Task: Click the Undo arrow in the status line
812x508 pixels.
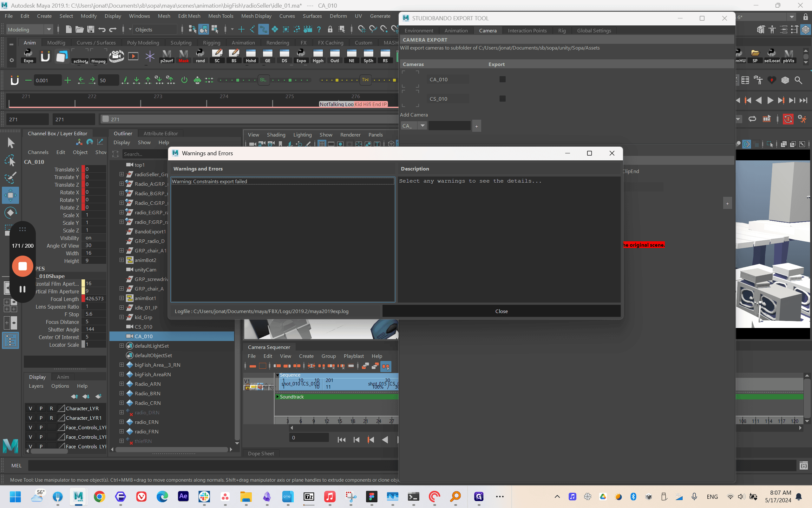Action: pyautogui.click(x=102, y=30)
